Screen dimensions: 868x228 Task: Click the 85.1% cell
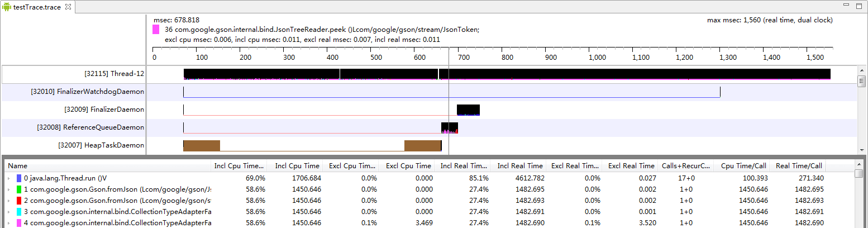point(478,178)
